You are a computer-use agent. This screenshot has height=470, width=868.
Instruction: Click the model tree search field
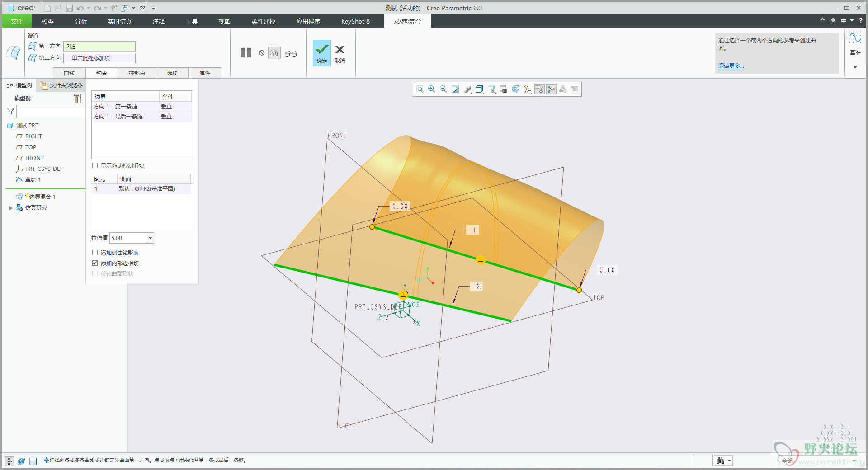point(51,111)
